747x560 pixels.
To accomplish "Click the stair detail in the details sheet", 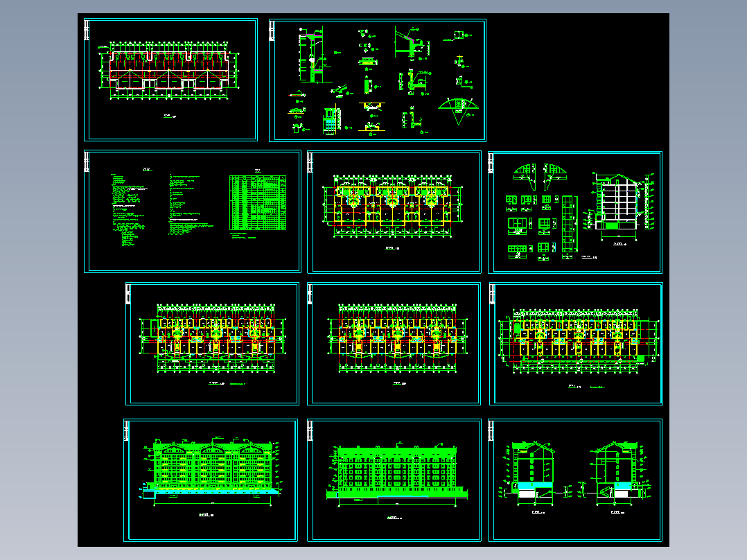I will (331, 121).
